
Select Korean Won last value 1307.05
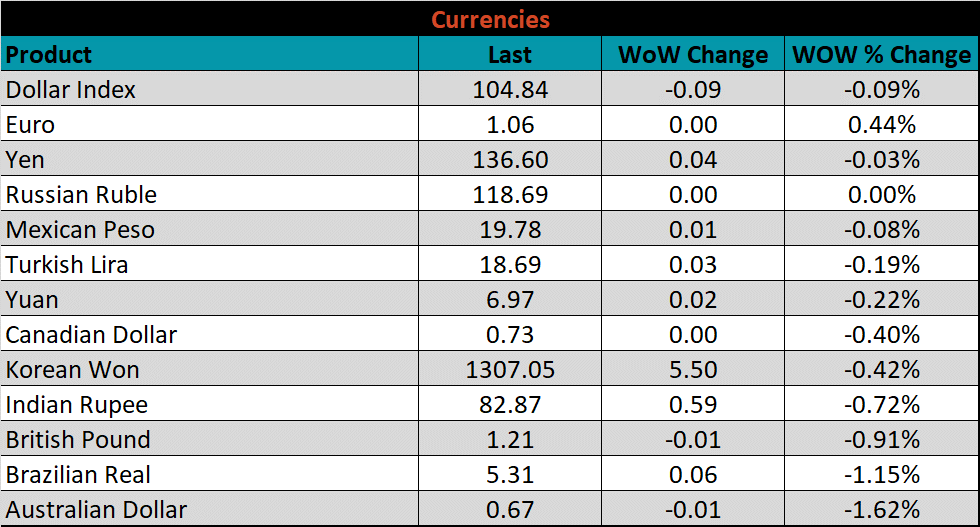click(x=510, y=369)
